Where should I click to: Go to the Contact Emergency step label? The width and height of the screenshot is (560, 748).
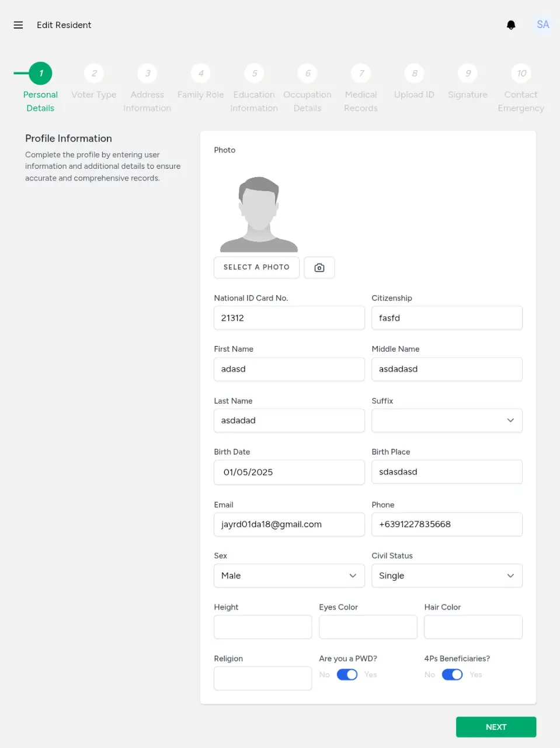coord(521,101)
